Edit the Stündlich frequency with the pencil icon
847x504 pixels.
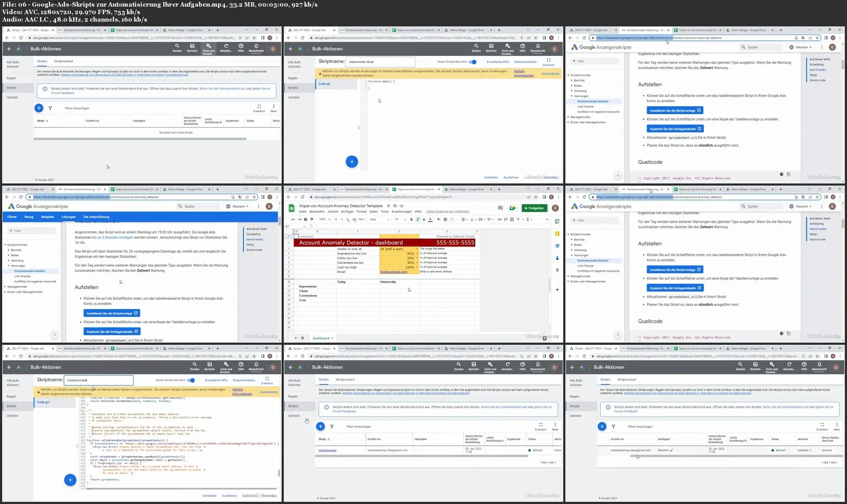coord(671,451)
